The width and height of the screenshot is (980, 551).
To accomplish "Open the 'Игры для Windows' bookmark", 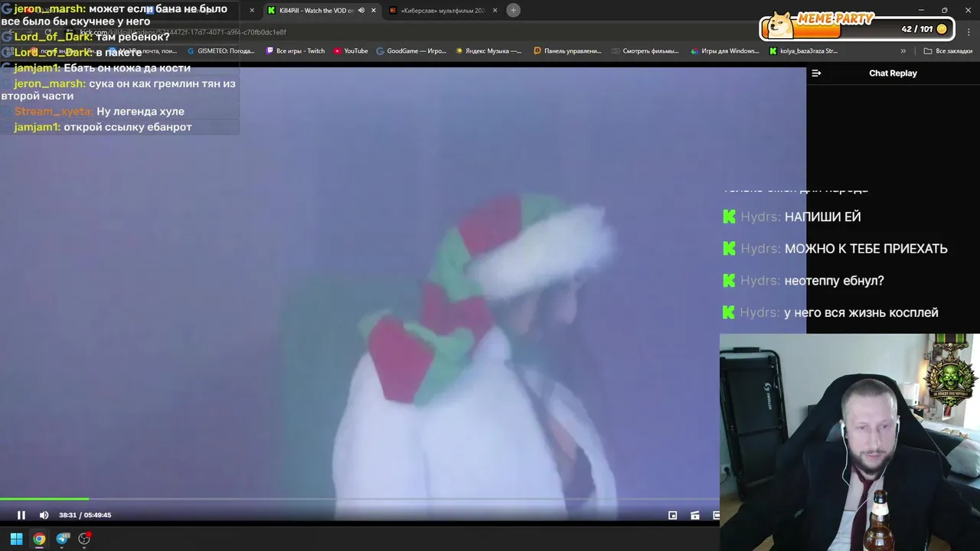I will pos(724,51).
